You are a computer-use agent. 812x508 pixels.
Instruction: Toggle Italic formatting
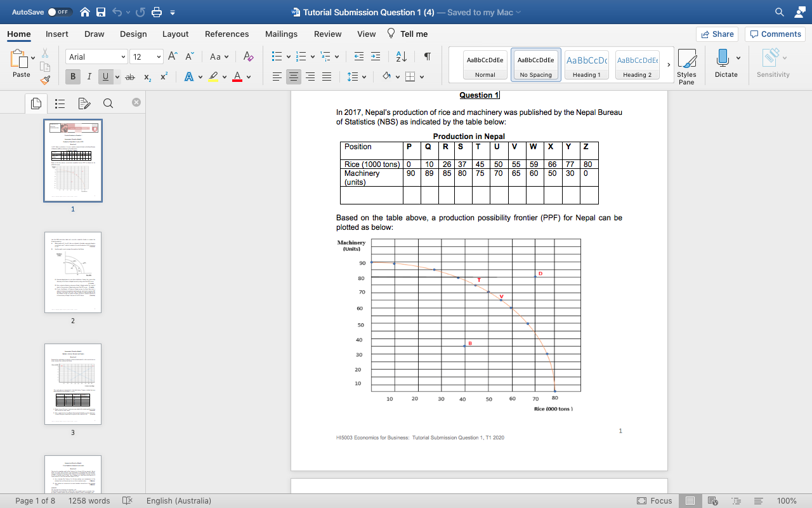pos(89,77)
